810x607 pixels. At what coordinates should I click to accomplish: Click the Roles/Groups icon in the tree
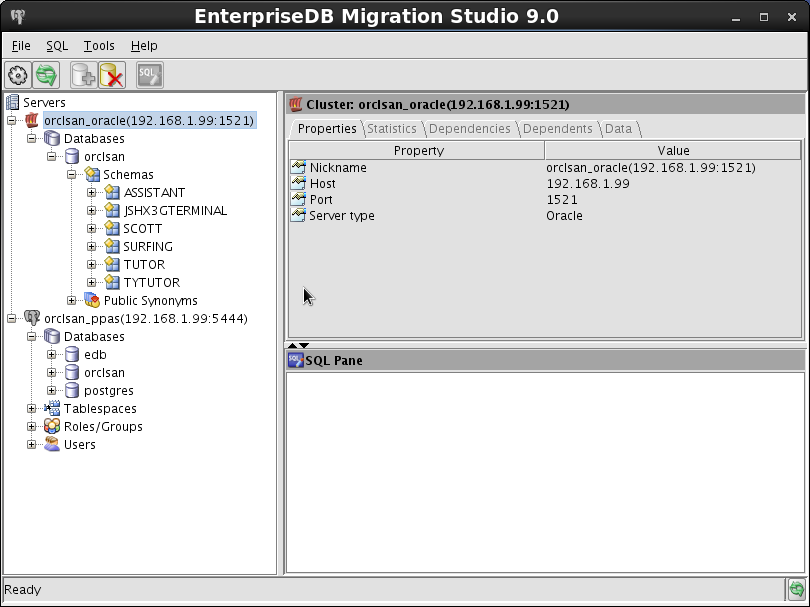(x=52, y=426)
